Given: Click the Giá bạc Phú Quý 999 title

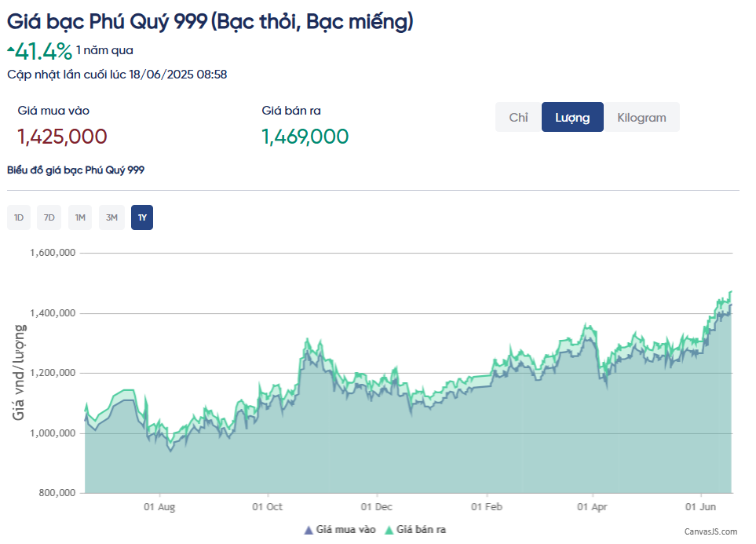Looking at the screenshot, I should 210,22.
